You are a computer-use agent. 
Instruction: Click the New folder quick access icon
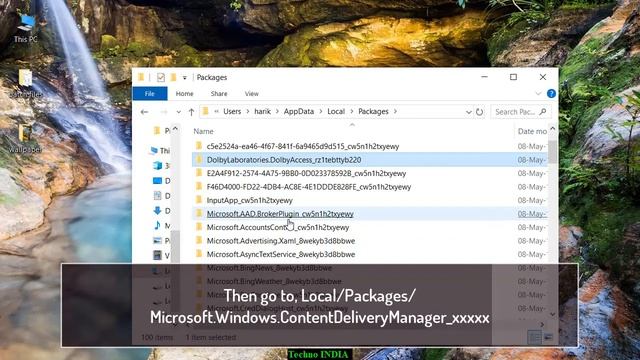(x=173, y=77)
